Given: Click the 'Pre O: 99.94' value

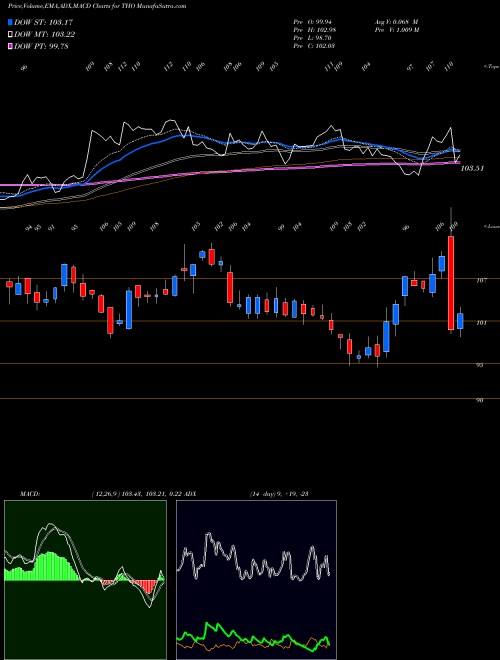Looking at the screenshot, I should point(314,21).
